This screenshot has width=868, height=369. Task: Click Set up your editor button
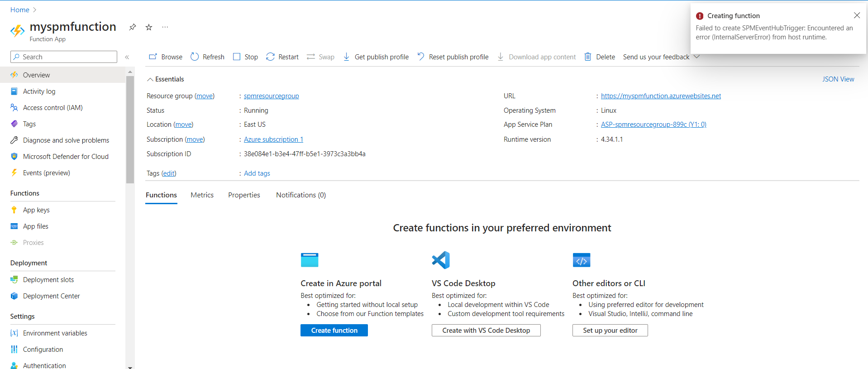610,331
